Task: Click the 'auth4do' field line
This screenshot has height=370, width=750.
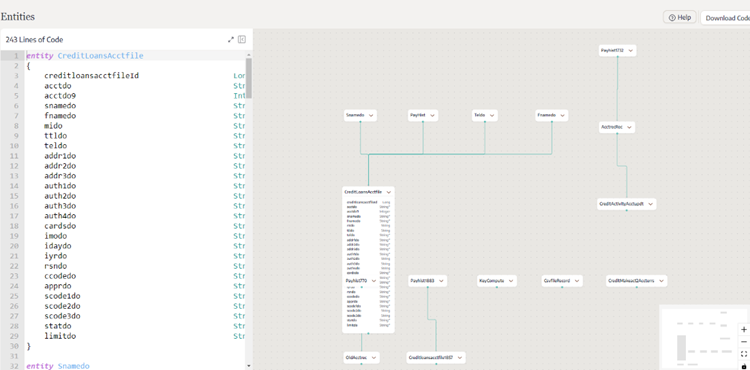Action: click(60, 216)
